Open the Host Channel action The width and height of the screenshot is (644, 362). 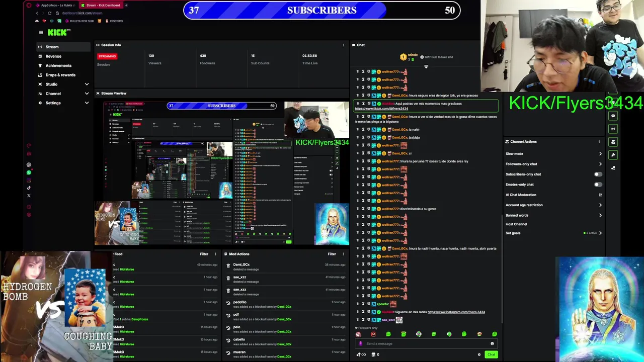point(516,224)
